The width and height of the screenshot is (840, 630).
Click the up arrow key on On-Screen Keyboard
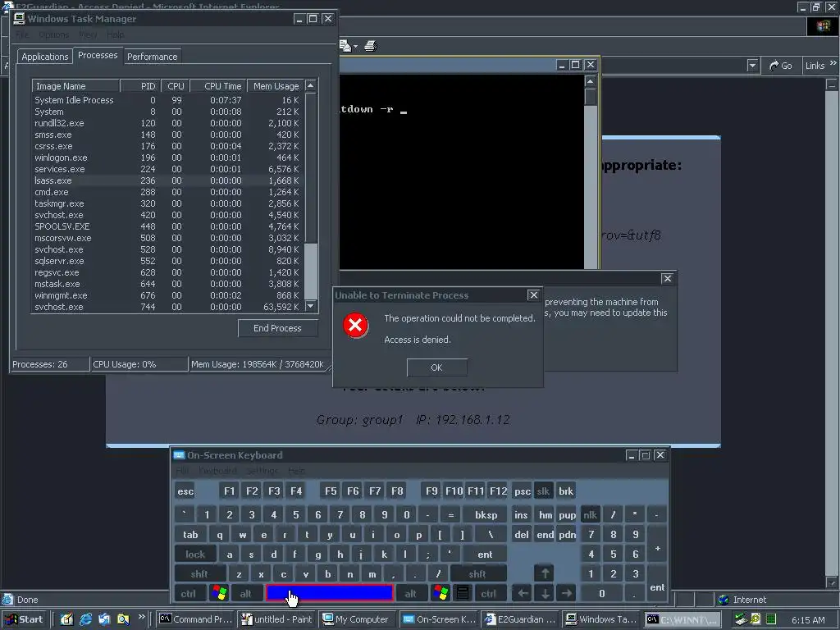click(x=545, y=573)
